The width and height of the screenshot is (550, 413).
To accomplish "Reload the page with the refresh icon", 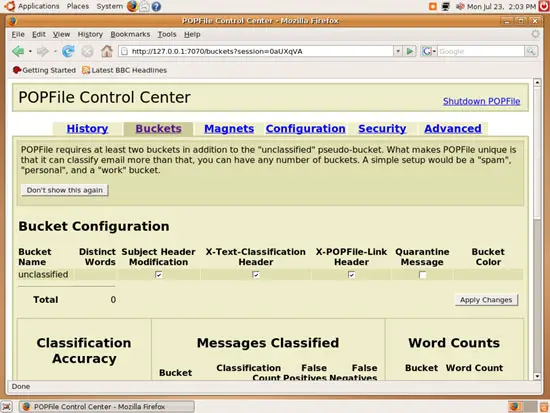I will pos(68,52).
